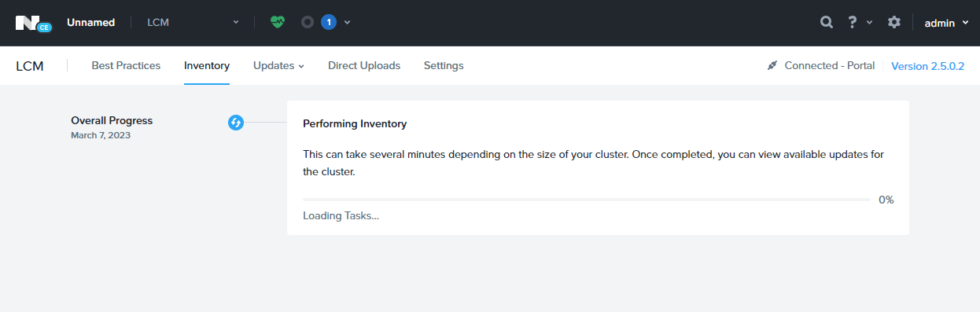Expand the tasks dropdown chevron

(x=348, y=23)
